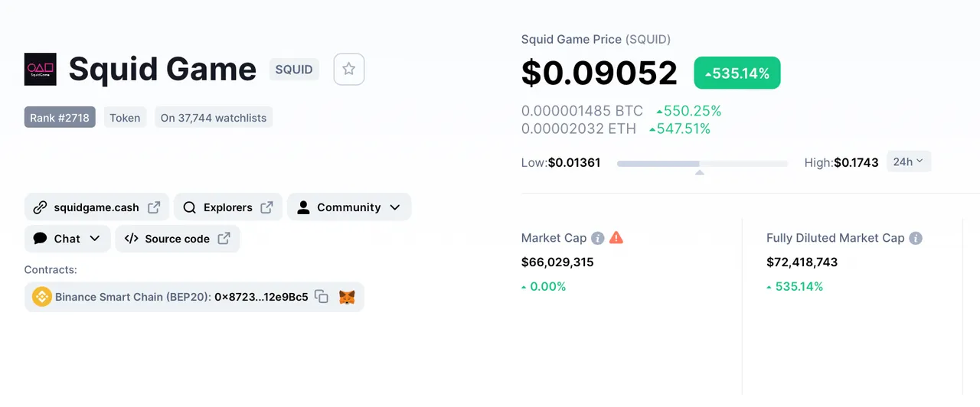Open the 24h time range dropdown
Image resolution: width=980 pixels, height=407 pixels.
click(x=909, y=161)
